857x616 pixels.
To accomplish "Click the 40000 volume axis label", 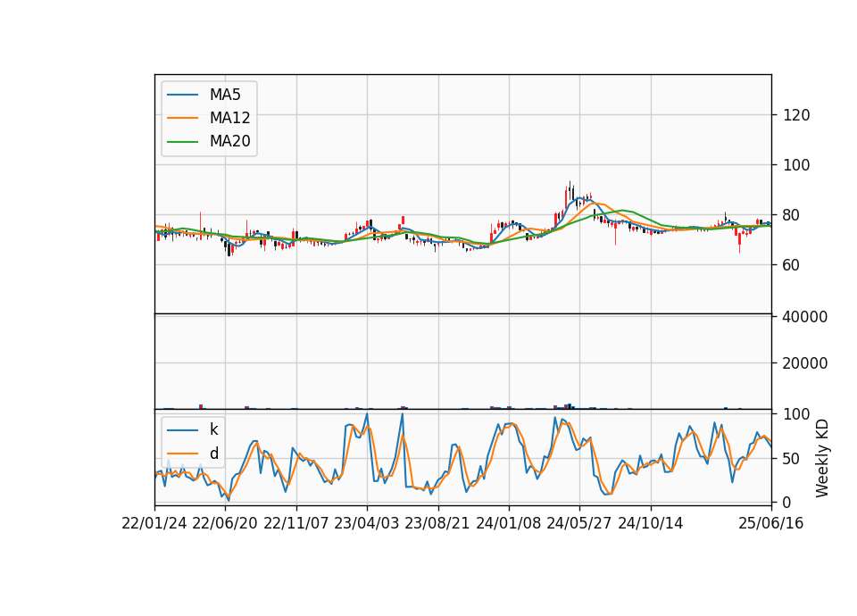I will tap(804, 317).
